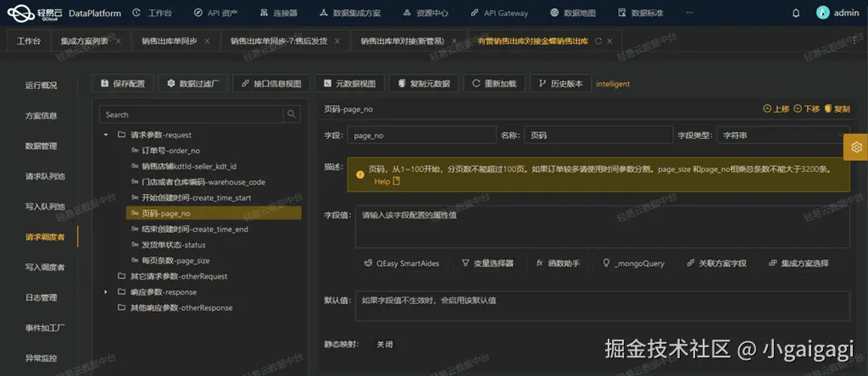
Task: Open API Gateway in top navigation
Action: click(x=498, y=13)
